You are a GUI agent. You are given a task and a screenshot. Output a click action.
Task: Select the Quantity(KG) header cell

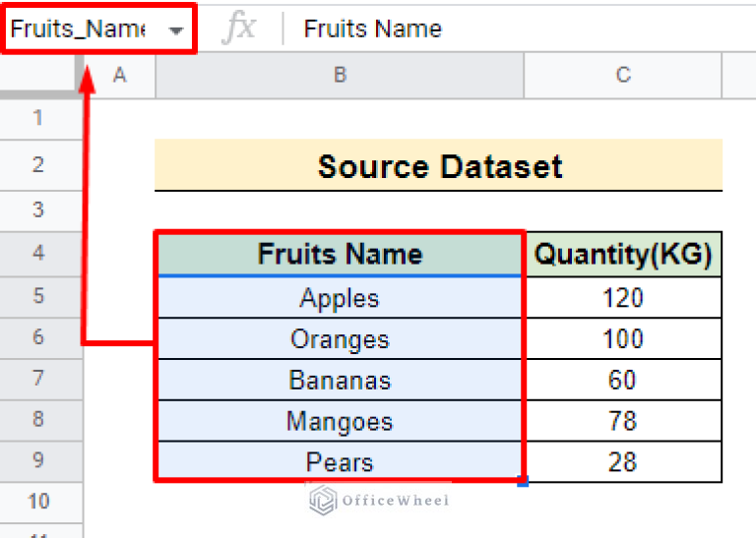(622, 255)
